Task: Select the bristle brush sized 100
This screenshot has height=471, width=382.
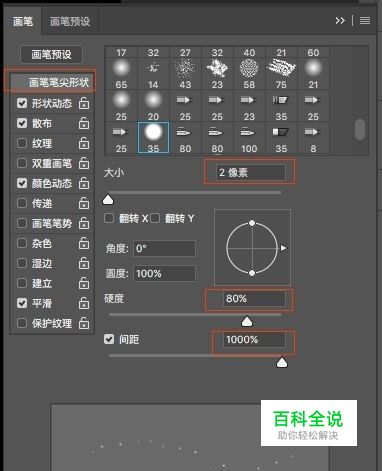Action: coord(249,138)
